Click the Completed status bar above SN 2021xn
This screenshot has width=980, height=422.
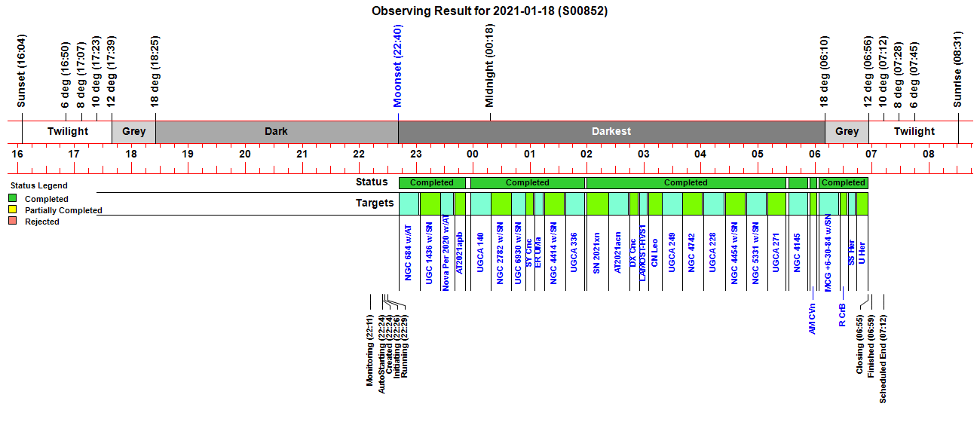point(686,182)
